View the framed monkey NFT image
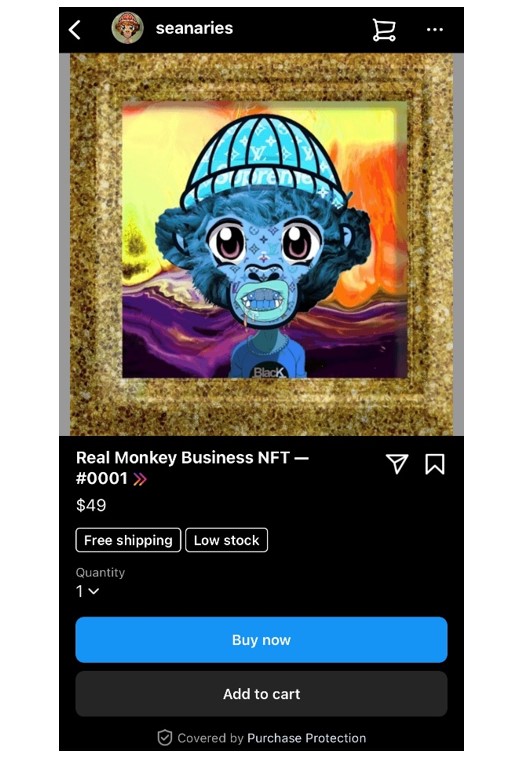The width and height of the screenshot is (514, 770). click(261, 244)
